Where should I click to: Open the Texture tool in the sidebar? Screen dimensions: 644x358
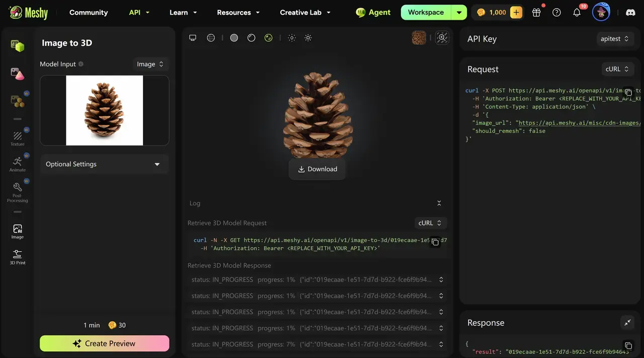click(18, 138)
